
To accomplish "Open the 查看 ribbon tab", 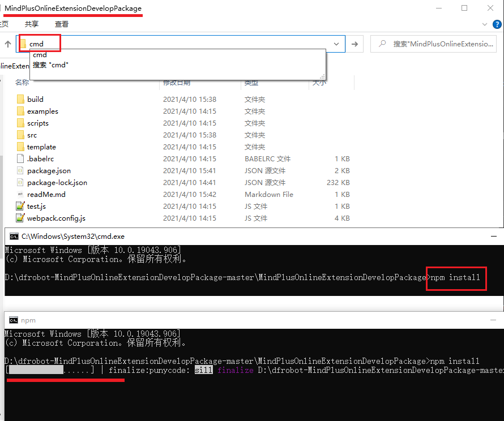I will [61, 24].
